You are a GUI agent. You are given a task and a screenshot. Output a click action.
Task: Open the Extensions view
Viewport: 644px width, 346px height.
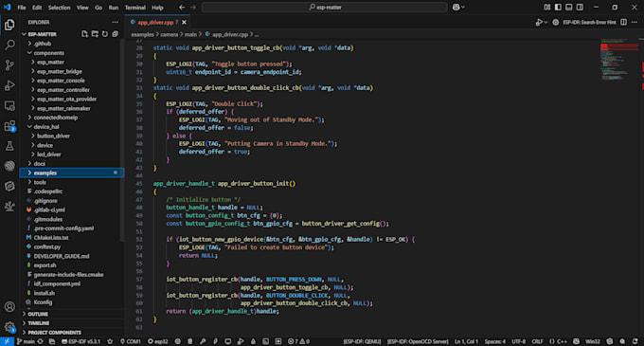coord(9,126)
